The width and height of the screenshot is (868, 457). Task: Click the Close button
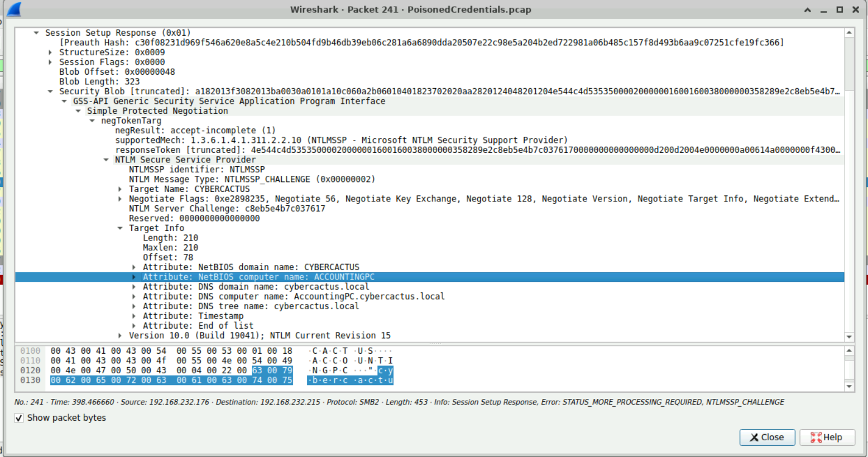click(x=767, y=437)
